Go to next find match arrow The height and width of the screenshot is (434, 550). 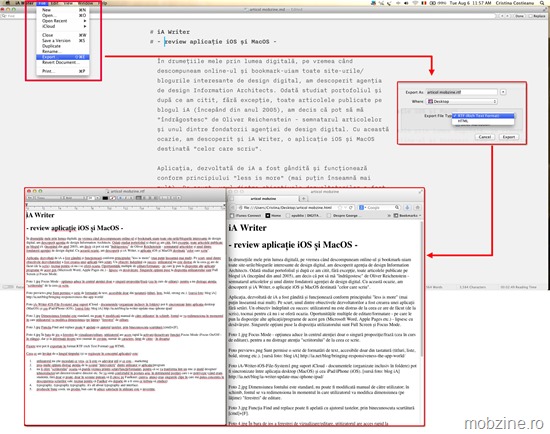(x=508, y=16)
